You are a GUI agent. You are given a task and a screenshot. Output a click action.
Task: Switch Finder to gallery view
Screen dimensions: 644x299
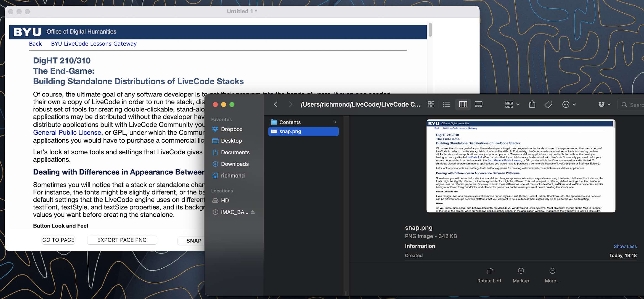[478, 104]
